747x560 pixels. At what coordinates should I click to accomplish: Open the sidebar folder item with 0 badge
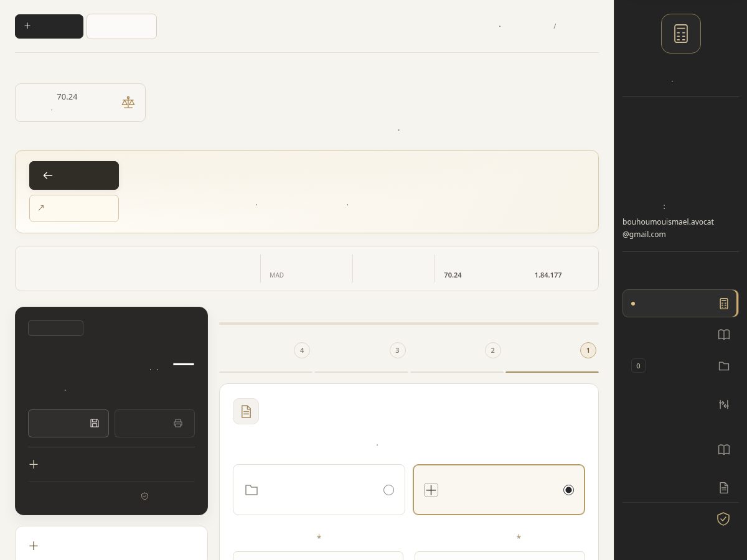click(680, 366)
